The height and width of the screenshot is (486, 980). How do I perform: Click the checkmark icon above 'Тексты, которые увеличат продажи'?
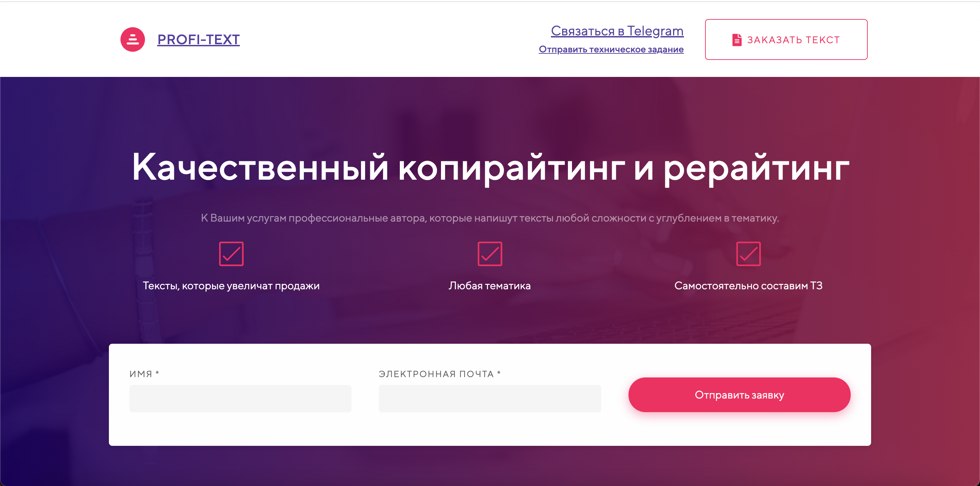(x=231, y=254)
